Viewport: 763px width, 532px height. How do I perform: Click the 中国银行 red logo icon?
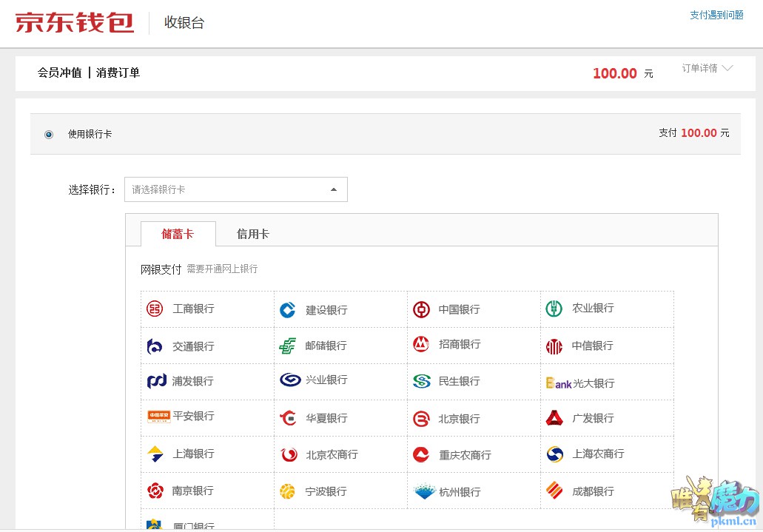[x=421, y=309]
